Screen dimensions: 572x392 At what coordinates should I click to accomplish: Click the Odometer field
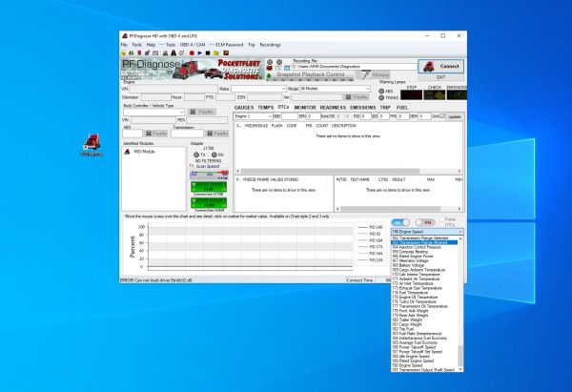[x=155, y=97]
